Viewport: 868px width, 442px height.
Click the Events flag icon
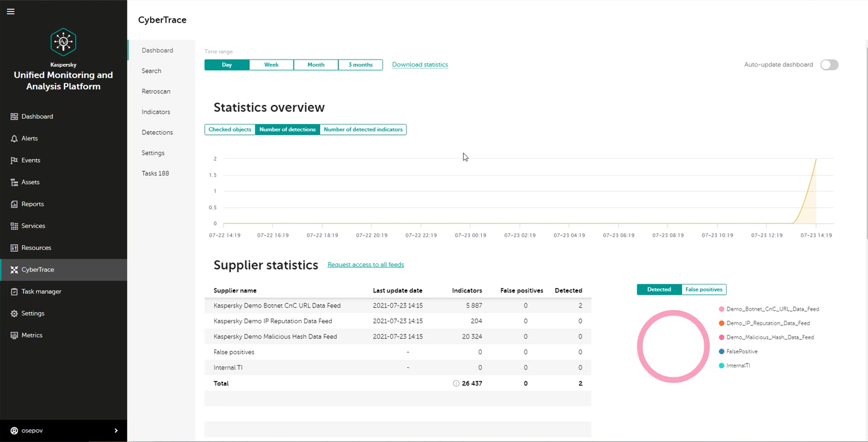(14, 160)
